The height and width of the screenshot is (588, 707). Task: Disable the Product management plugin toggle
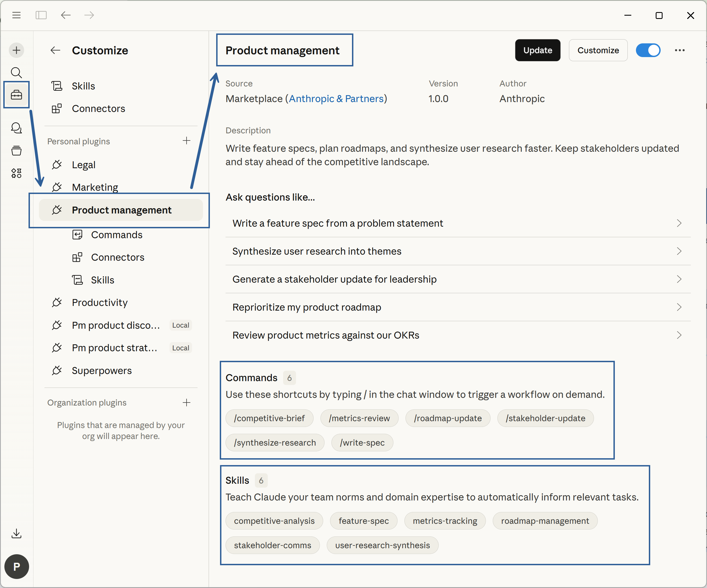point(648,50)
